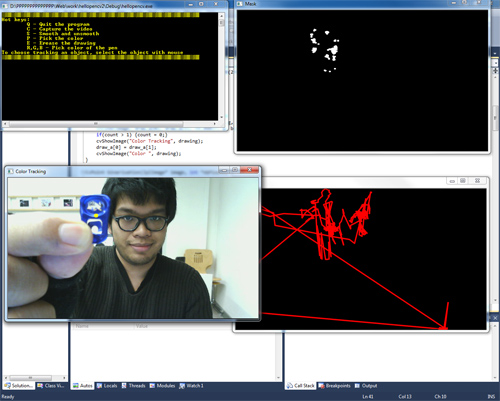Switch to the Threads tab
Viewport: 500px width, 401px height.
pos(133,386)
